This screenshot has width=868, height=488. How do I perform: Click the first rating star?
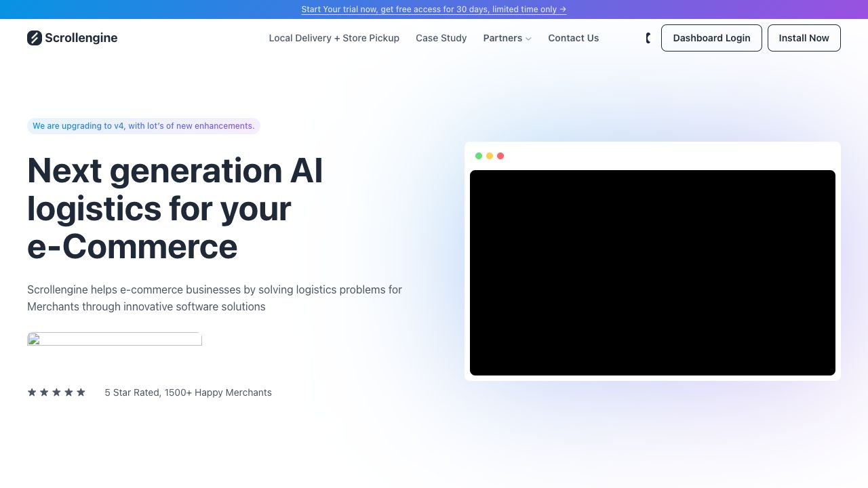point(32,392)
